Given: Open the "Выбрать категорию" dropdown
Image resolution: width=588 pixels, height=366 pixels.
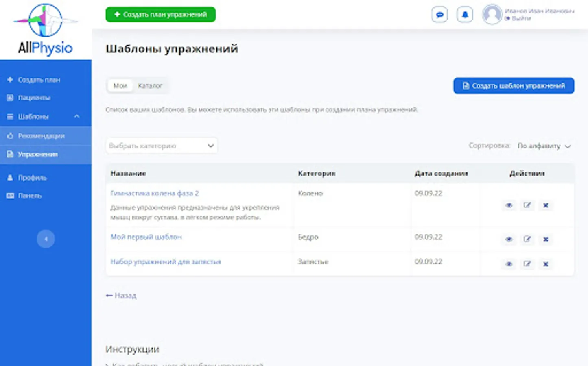Looking at the screenshot, I should coord(162,146).
